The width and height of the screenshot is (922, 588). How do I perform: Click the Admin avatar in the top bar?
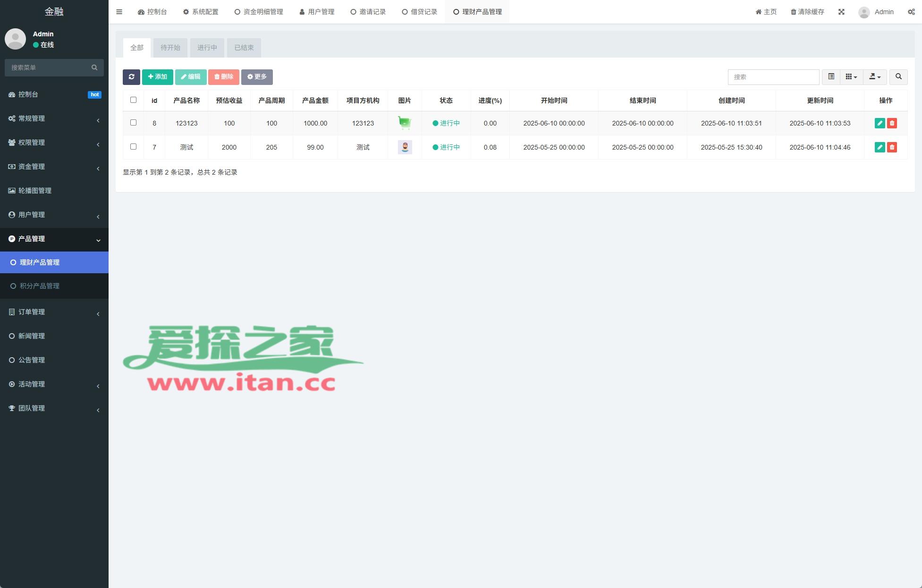tap(864, 12)
